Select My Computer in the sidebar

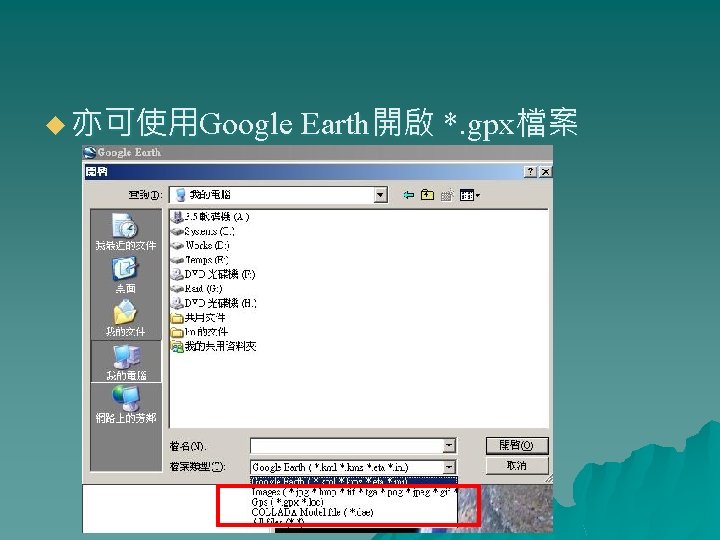[x=126, y=362]
